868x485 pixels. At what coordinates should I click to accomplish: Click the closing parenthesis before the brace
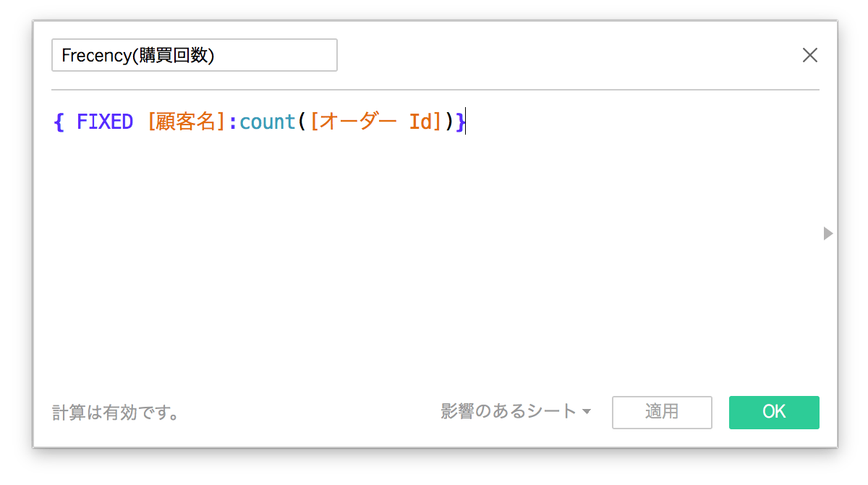(449, 122)
